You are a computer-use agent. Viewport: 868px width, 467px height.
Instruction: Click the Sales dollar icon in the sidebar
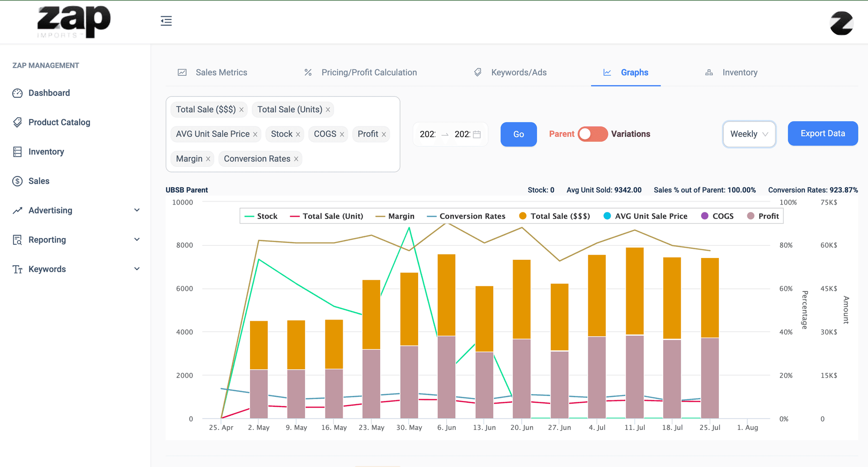click(x=17, y=181)
